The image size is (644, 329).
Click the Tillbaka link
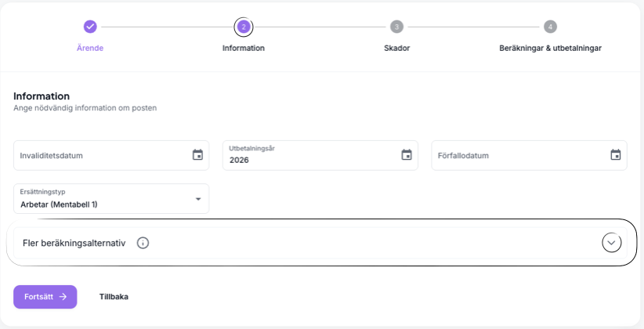pos(114,297)
